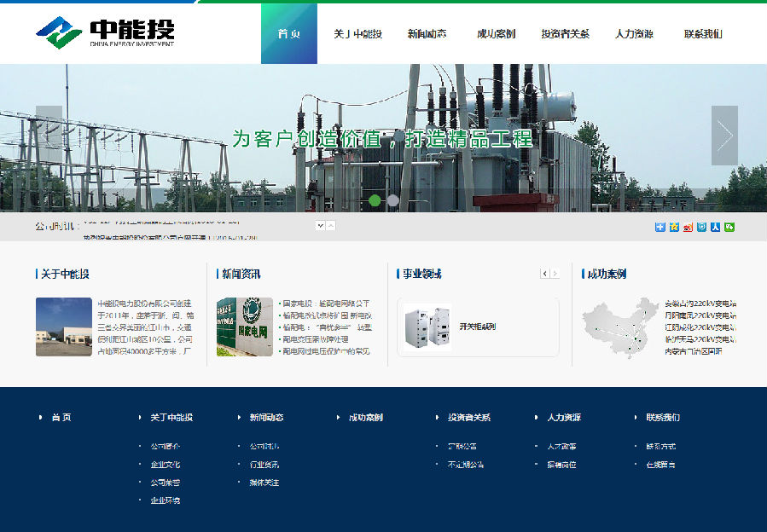Go to previous banner slide arrow
This screenshot has width=767, height=532.
pos(49,136)
